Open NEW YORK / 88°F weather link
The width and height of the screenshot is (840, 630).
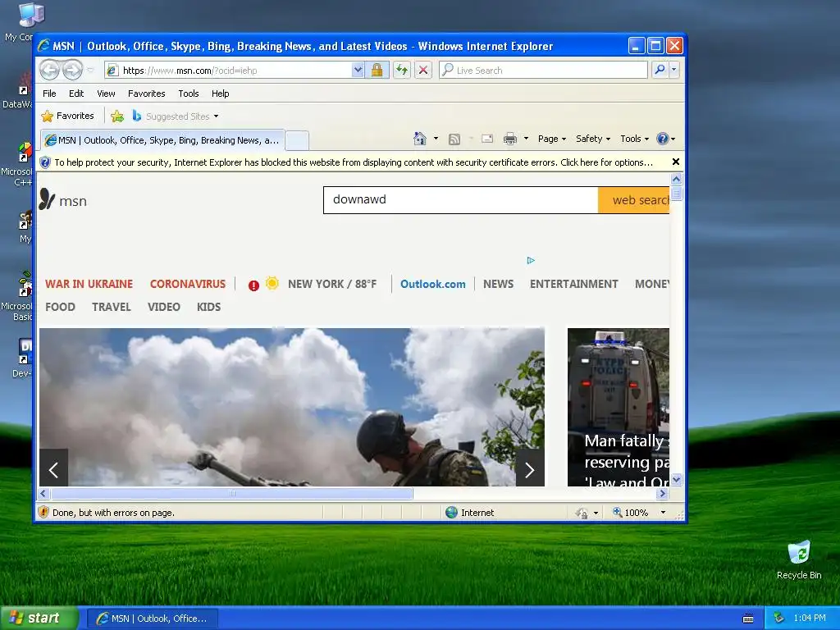tap(332, 284)
